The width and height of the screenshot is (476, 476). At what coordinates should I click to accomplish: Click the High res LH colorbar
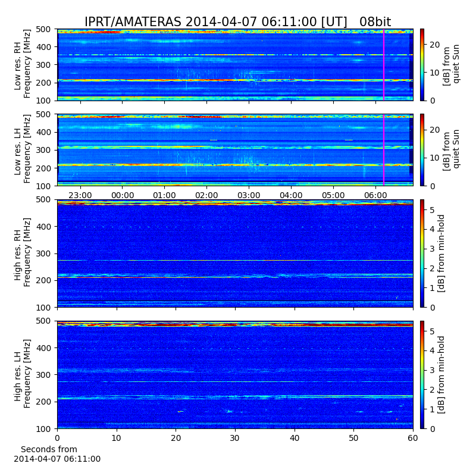422,375
